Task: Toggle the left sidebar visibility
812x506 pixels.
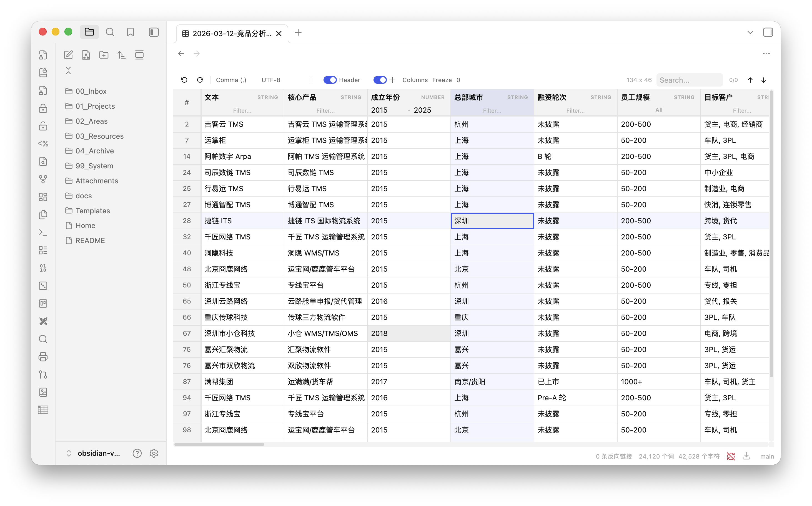Action: tap(154, 32)
